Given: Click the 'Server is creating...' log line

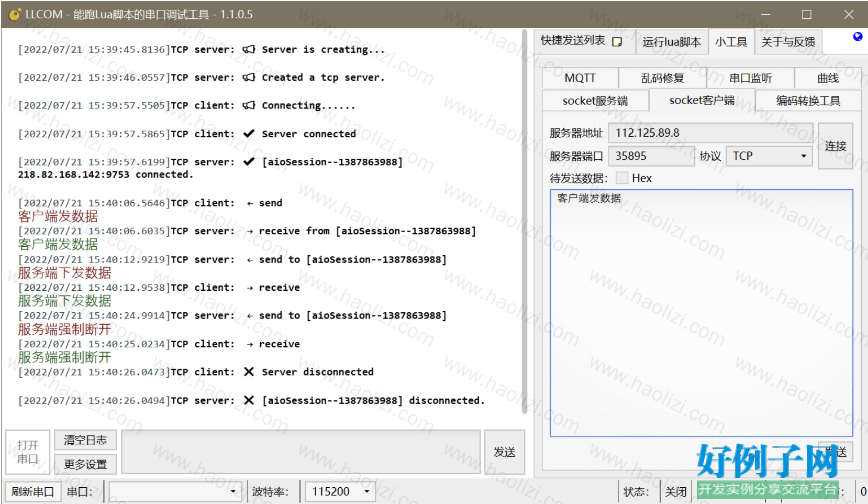Looking at the screenshot, I should (202, 50).
